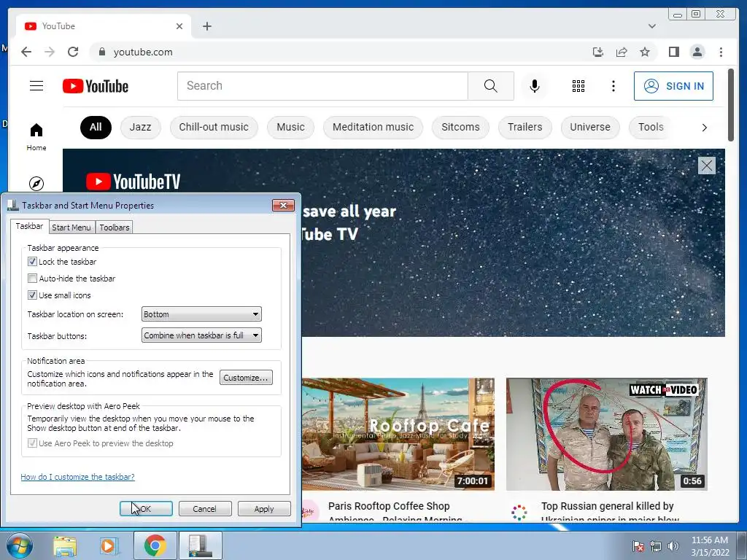
Task: Filter by Chill-out music chip
Action: coord(214,127)
